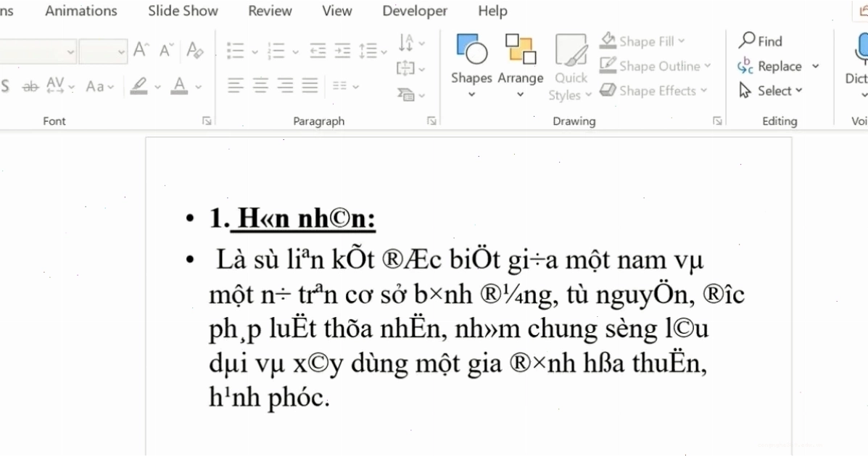Open the bullets style dropdown arrow
868x457 pixels.
pyautogui.click(x=255, y=52)
